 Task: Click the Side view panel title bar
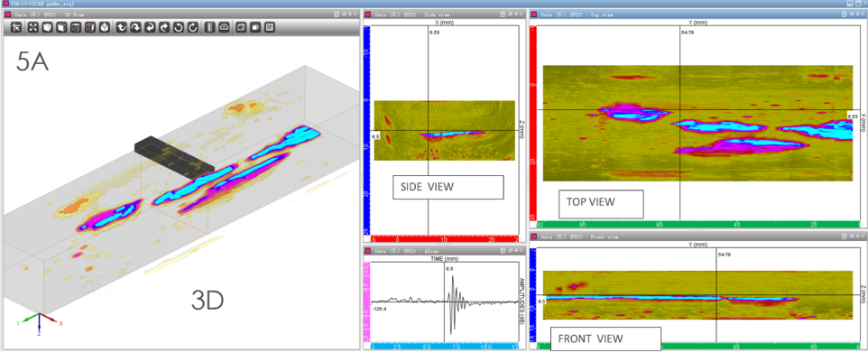[x=444, y=14]
